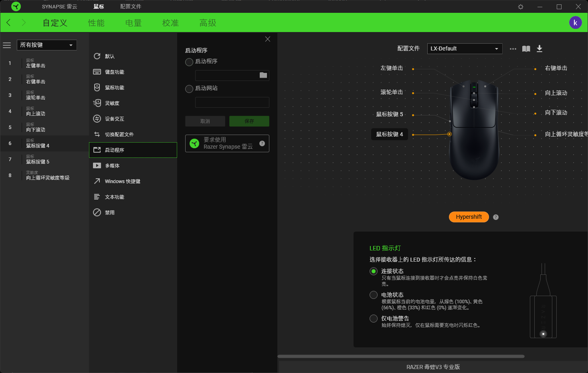Toggle the hamburger menu icon
Image resolution: width=588 pixels, height=373 pixels.
coord(7,45)
